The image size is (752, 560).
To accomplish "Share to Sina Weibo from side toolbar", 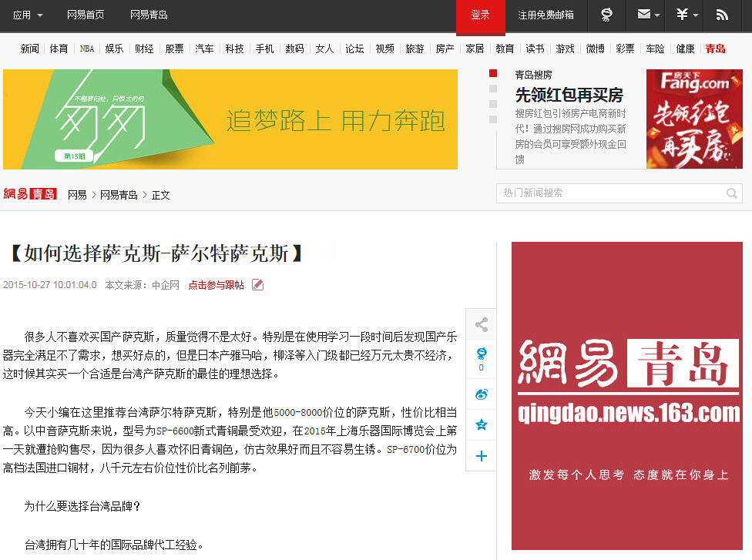I will (x=481, y=394).
